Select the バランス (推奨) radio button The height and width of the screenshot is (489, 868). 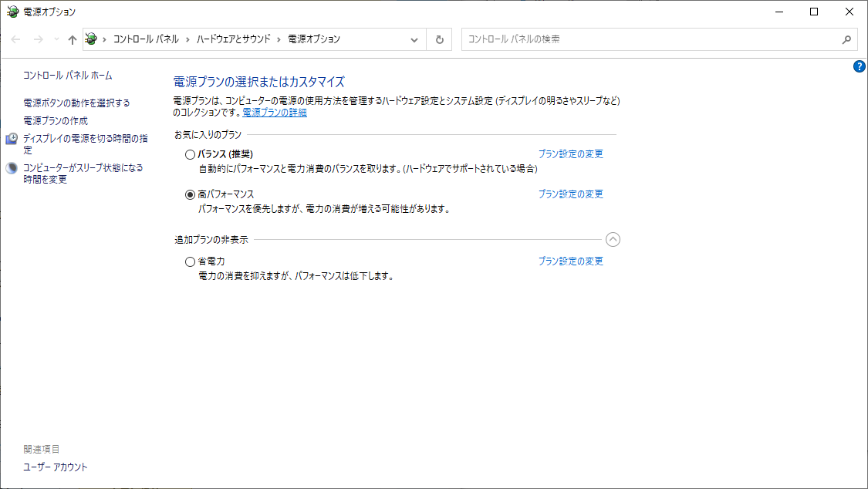190,154
